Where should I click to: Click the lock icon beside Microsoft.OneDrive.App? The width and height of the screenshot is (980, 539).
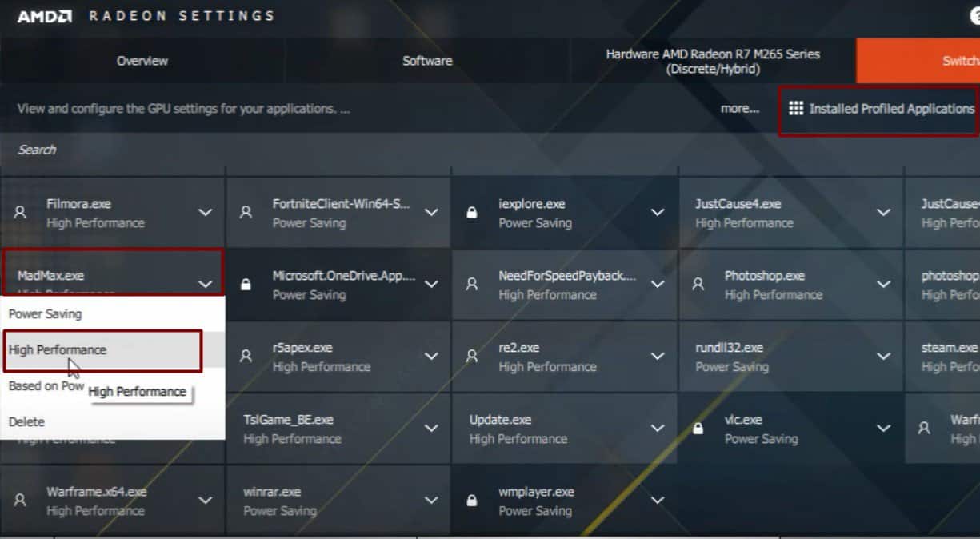click(x=246, y=285)
